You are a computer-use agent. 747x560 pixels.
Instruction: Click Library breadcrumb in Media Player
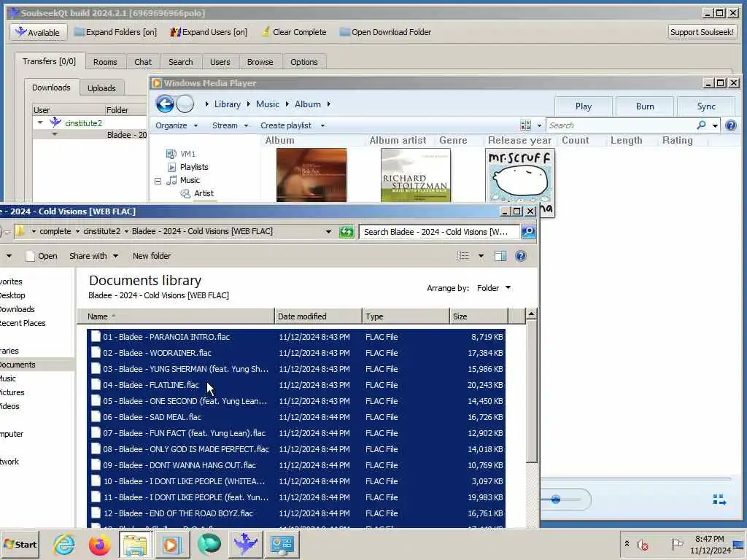(x=228, y=104)
